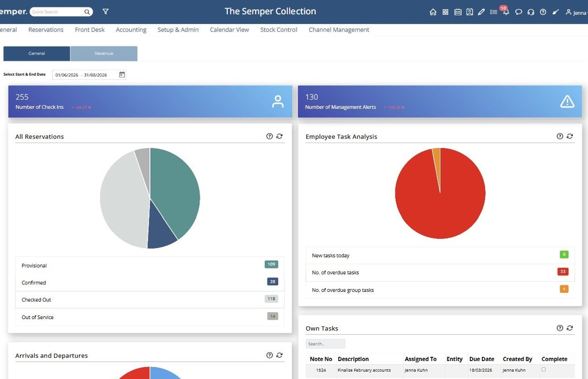
Task: Open the contact book icon in header
Action: pos(470,12)
